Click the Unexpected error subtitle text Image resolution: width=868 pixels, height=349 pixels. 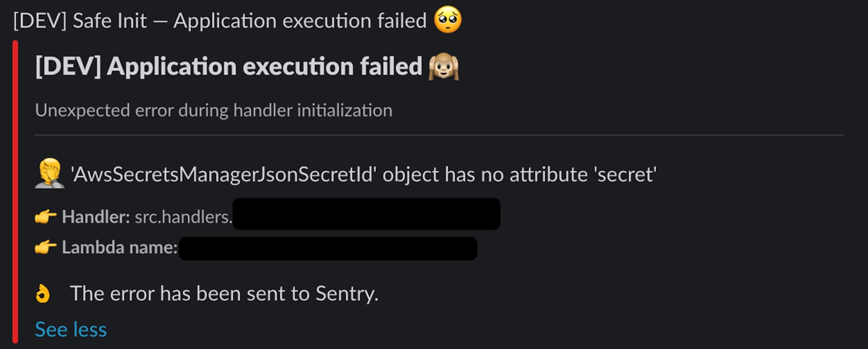(x=214, y=110)
